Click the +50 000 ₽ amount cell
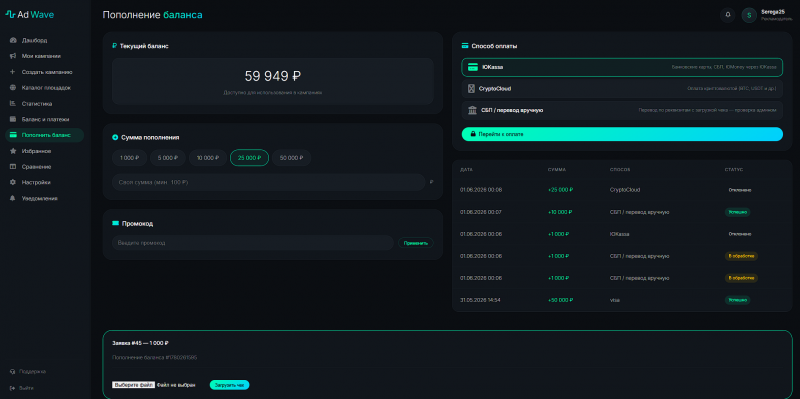800x399 pixels. (x=560, y=300)
